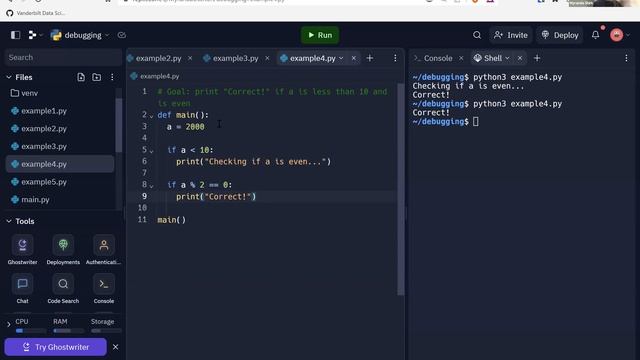Click the Deploy button

click(560, 35)
